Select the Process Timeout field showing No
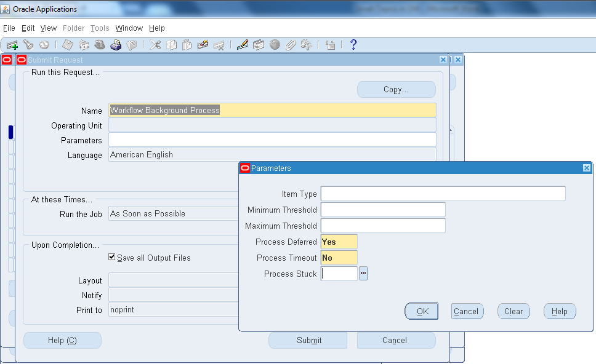596x364 pixels. click(x=339, y=258)
